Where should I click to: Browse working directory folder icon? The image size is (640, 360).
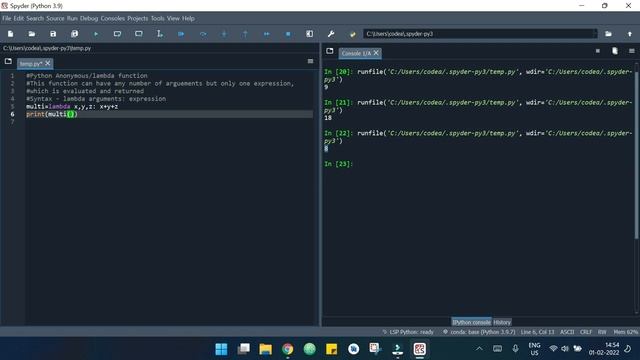(x=608, y=34)
